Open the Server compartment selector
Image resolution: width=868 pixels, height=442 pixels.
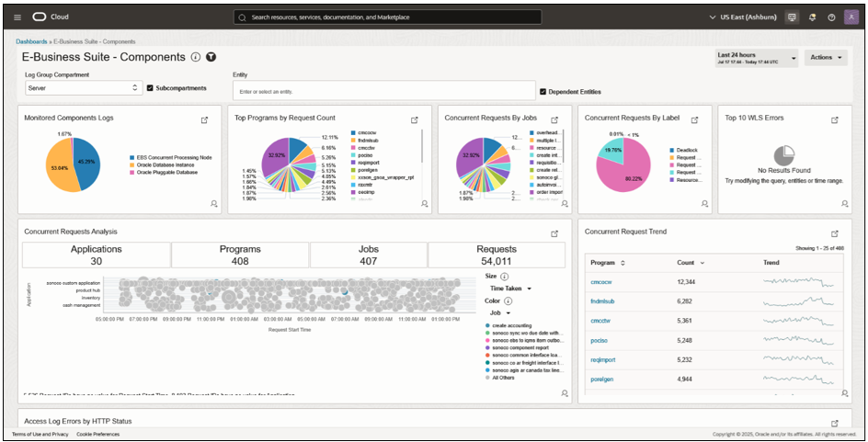click(x=85, y=88)
